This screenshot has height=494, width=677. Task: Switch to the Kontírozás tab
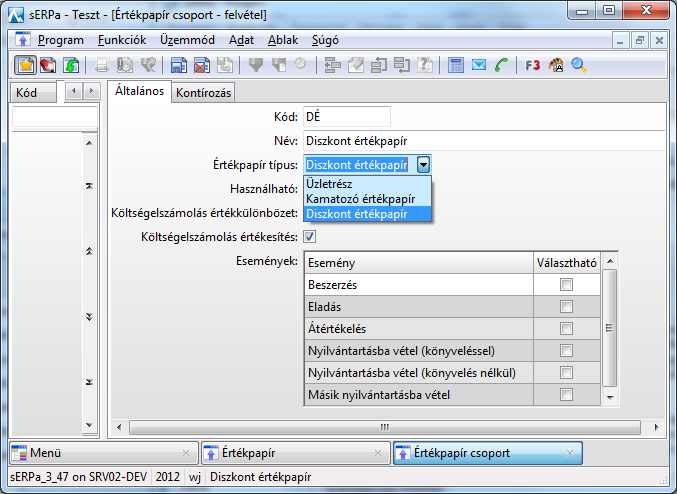[203, 93]
